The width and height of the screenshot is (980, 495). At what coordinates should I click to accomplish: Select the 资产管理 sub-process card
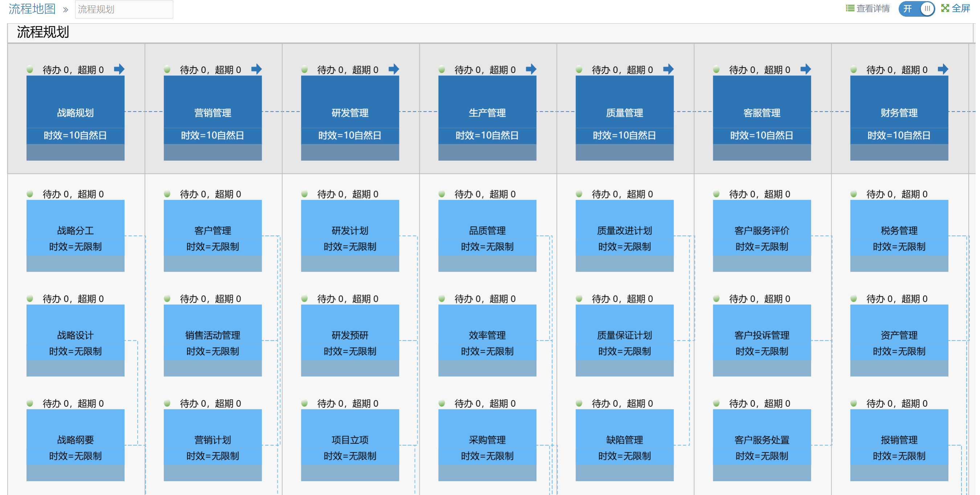pos(899,341)
